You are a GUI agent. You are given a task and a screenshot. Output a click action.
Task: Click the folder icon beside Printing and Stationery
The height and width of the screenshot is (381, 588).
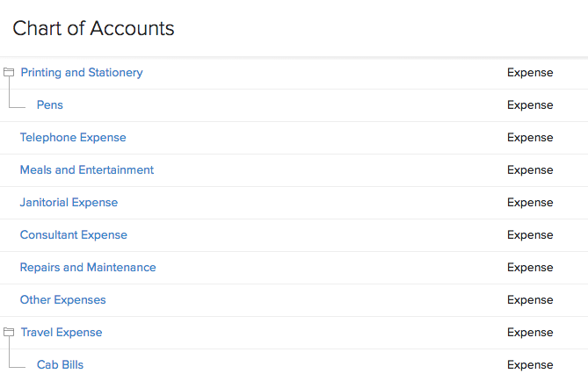(9, 72)
